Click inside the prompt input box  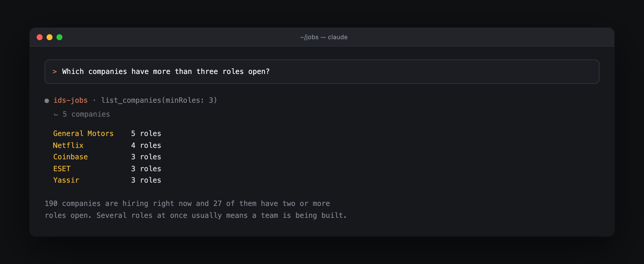click(322, 72)
